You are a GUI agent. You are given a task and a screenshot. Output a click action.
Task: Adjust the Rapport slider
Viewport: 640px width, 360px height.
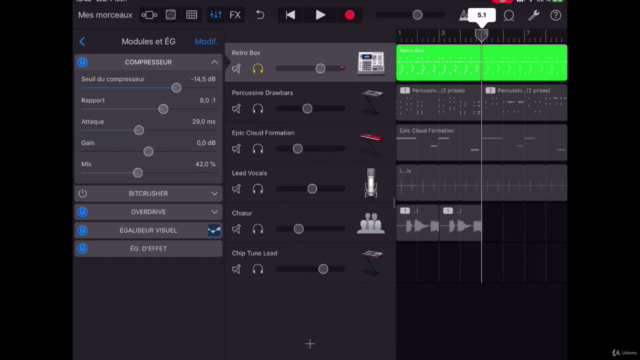[x=163, y=109]
